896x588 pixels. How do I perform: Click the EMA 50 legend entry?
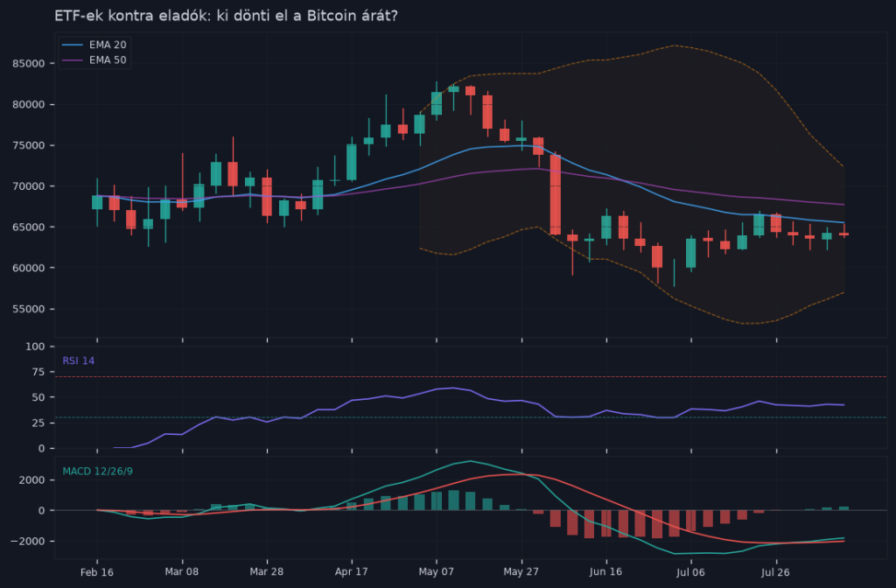coord(94,60)
